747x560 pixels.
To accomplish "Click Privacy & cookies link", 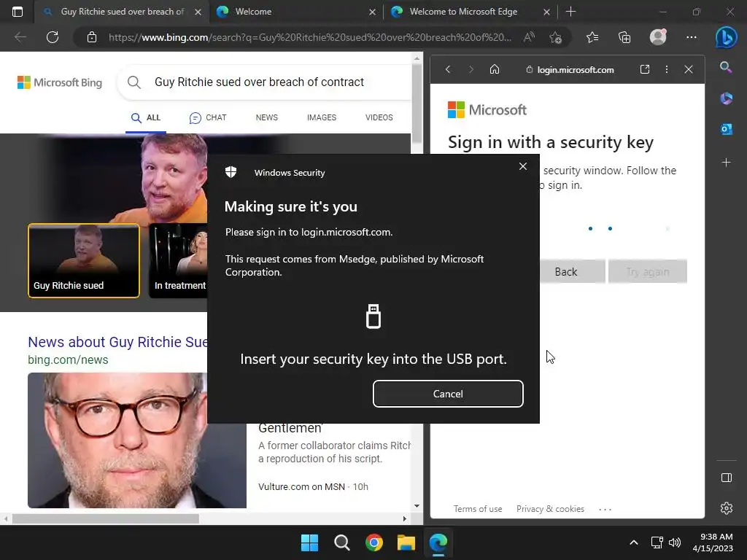I will [550, 508].
